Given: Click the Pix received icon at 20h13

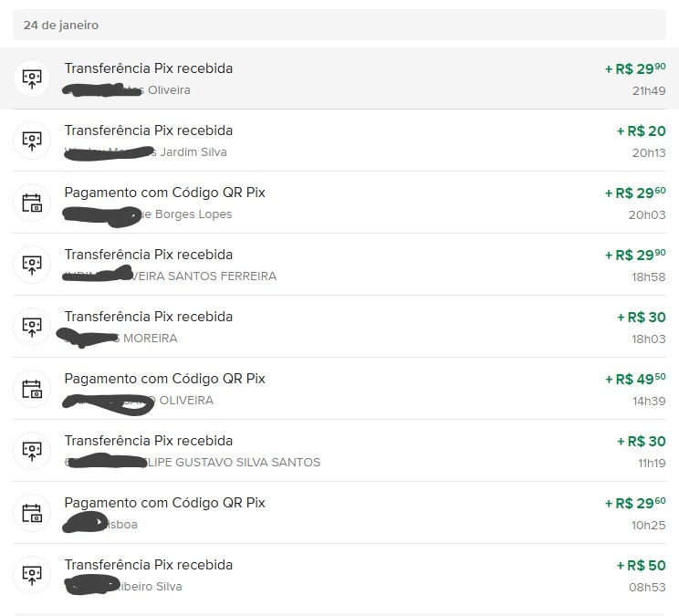Looking at the screenshot, I should 32,140.
